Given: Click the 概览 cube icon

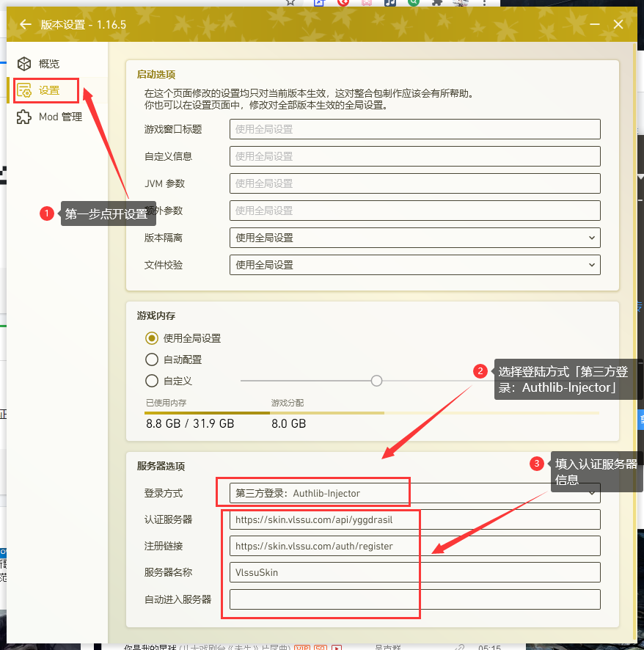Looking at the screenshot, I should click(x=25, y=64).
